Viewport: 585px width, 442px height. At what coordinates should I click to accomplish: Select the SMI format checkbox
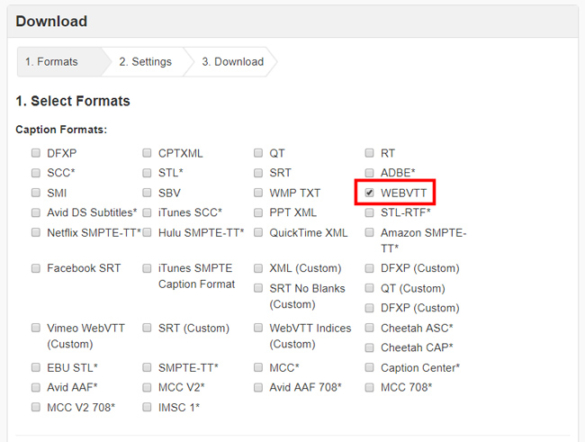(x=36, y=192)
